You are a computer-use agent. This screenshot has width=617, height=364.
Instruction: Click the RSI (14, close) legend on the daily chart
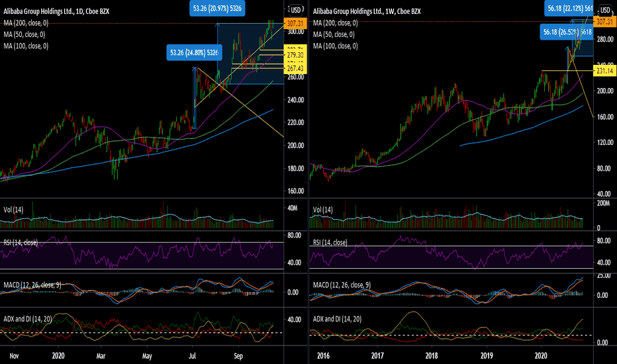21,242
